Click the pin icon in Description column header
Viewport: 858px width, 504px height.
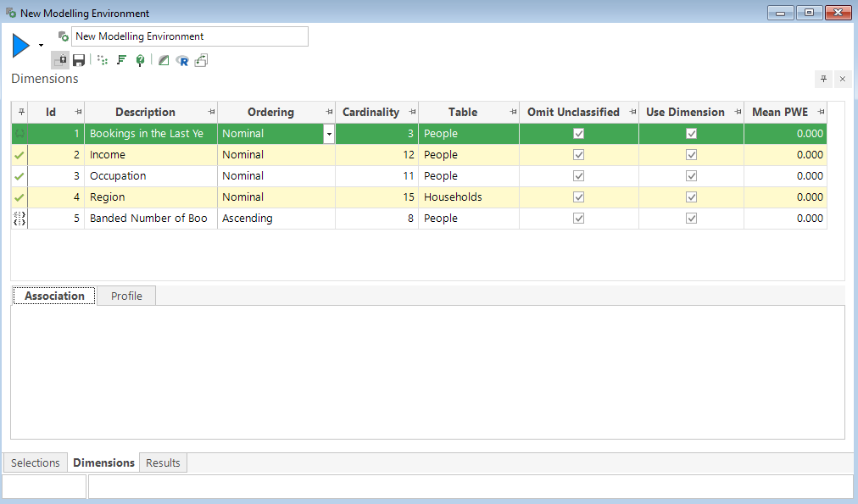(x=211, y=112)
